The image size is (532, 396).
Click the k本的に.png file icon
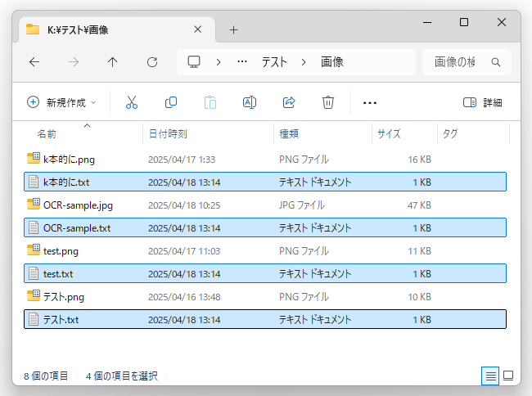34,159
